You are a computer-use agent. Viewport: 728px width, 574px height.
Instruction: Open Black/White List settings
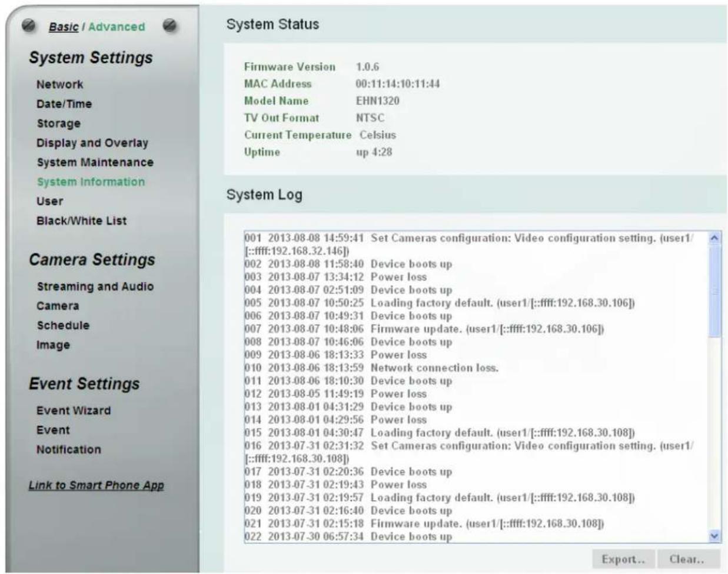82,221
